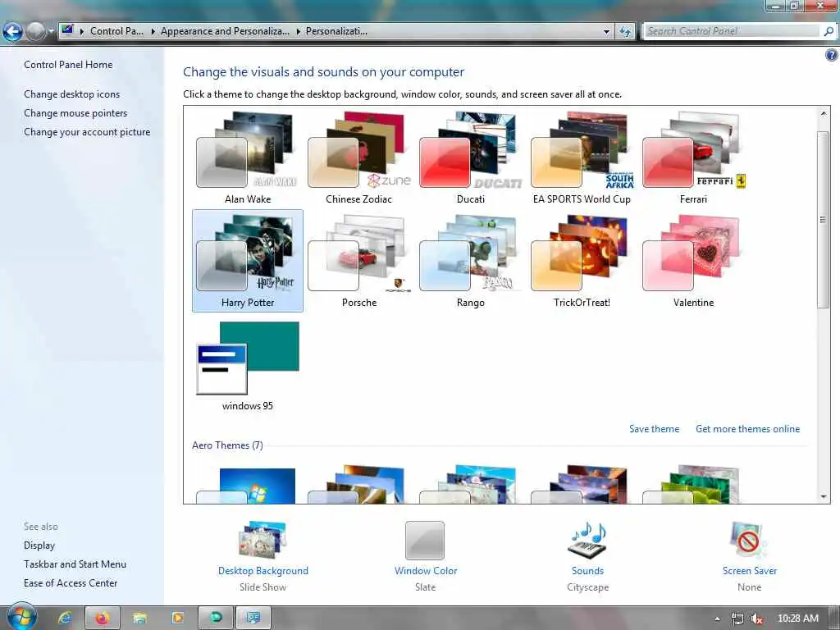Select the Alan Wake theme

pos(247,158)
